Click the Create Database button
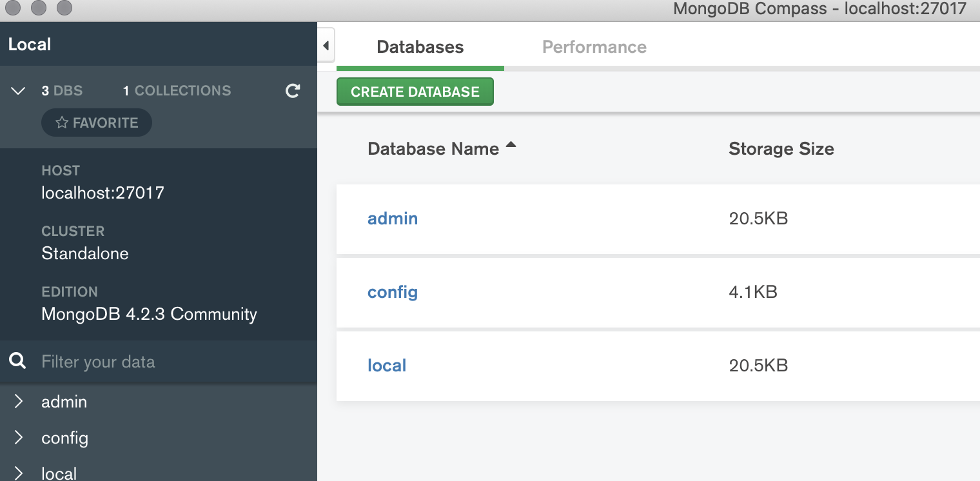Image resolution: width=980 pixels, height=481 pixels. tap(415, 92)
